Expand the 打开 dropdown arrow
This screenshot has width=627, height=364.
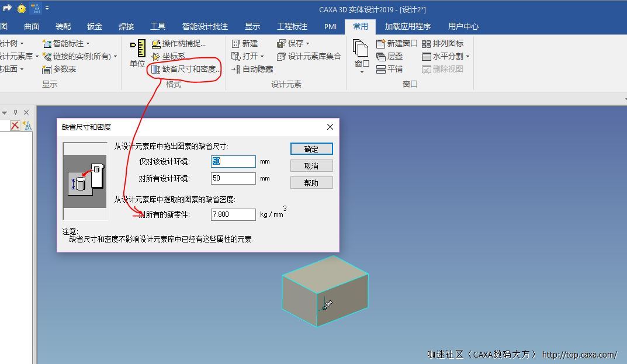pos(262,57)
